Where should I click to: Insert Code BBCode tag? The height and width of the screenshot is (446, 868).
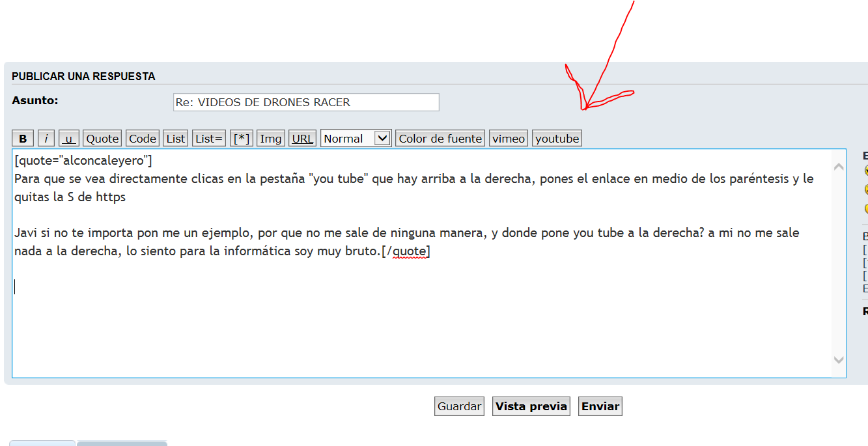[x=142, y=139]
